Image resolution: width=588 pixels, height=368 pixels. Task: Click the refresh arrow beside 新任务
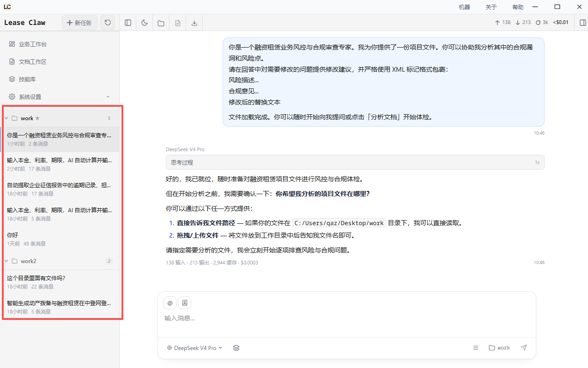108,23
